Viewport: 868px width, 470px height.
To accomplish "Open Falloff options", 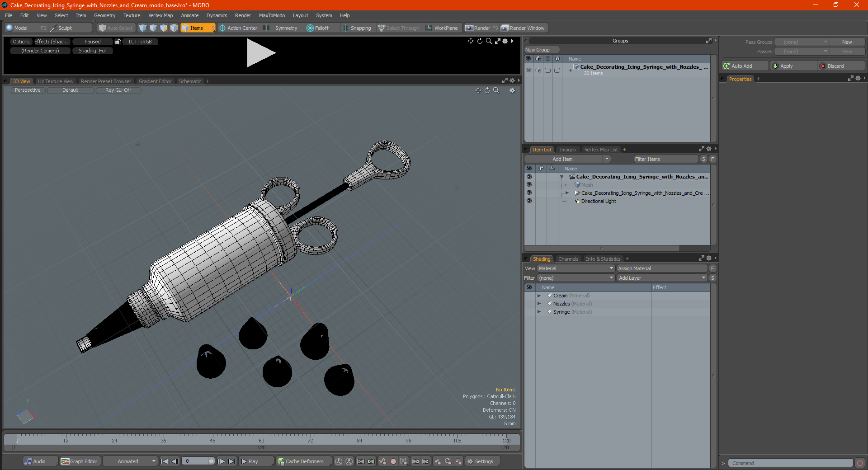I will (318, 28).
